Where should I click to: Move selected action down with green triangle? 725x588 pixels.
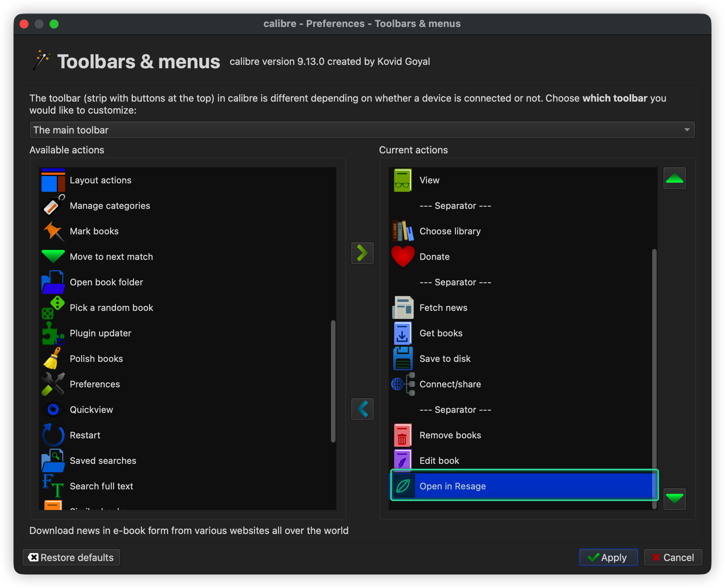coord(674,499)
